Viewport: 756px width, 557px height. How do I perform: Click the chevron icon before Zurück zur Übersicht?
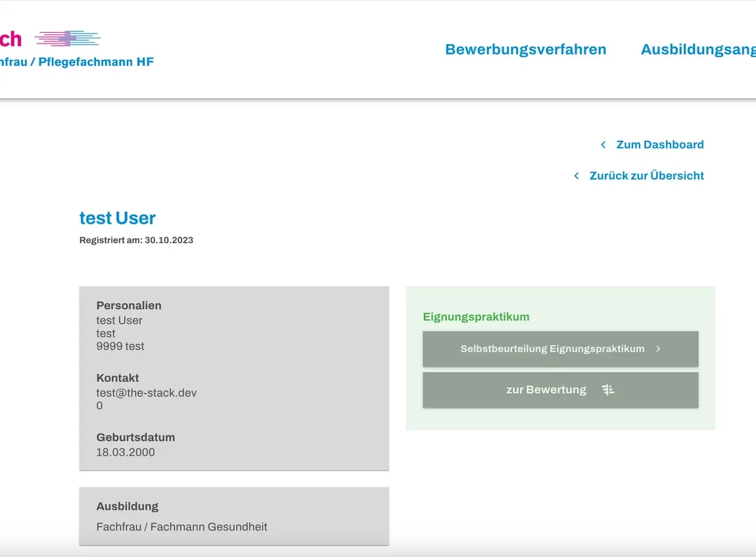pyautogui.click(x=576, y=176)
